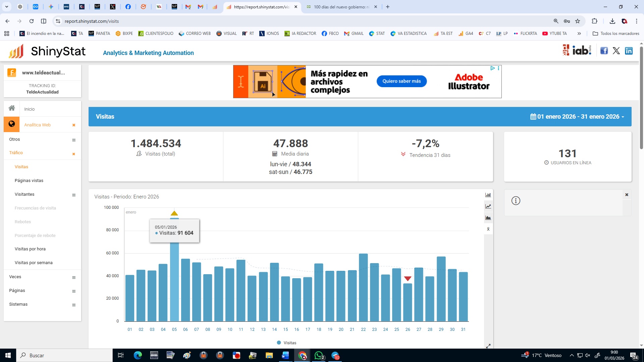
Task: Click the bar for day 22
Action: 363,288
